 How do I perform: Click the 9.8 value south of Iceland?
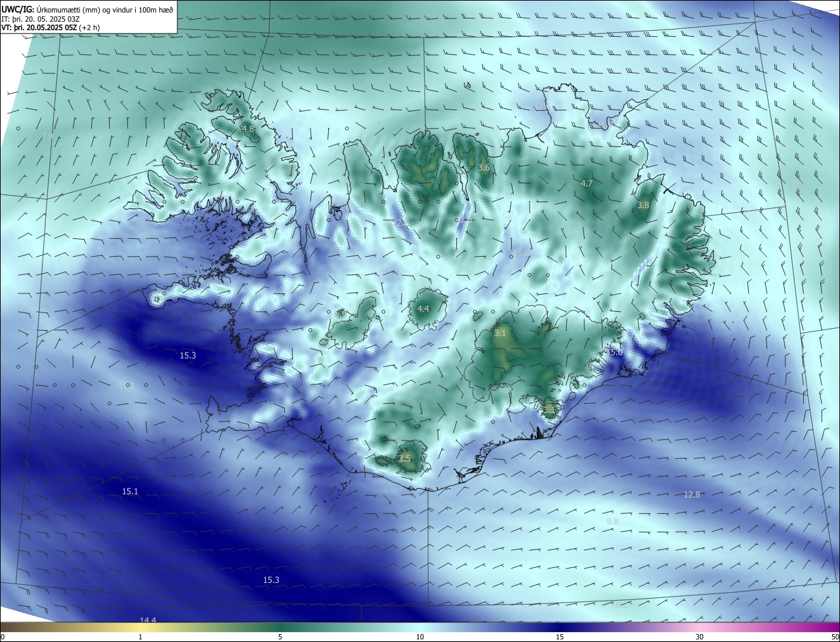pos(612,521)
